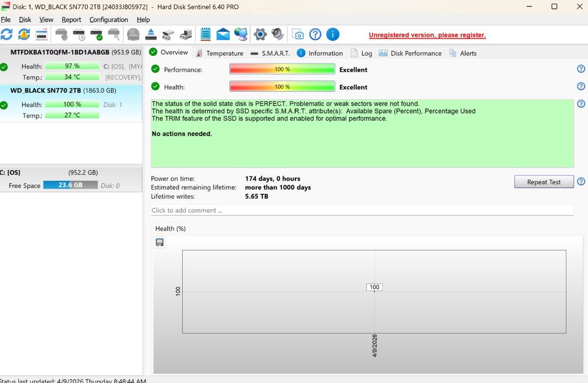Open the File menu
The width and height of the screenshot is (588, 383).
tap(6, 19)
